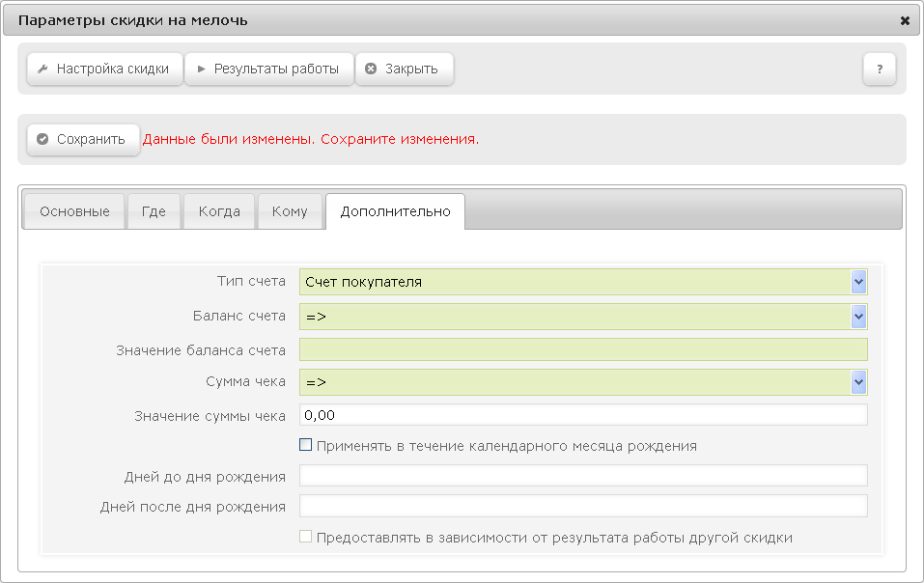Switch to the Основные tab
Image resolution: width=924 pixels, height=583 pixels.
tap(74, 211)
